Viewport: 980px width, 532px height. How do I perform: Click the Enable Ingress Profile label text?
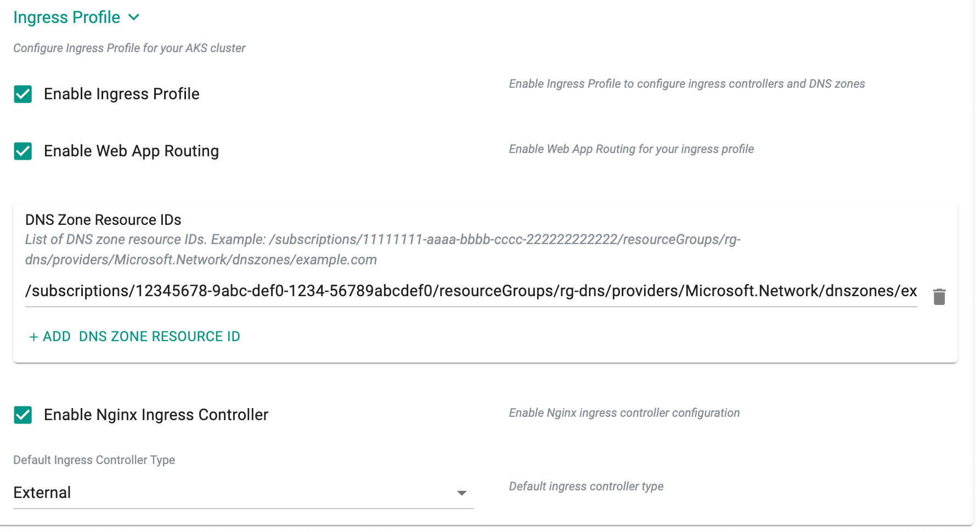point(121,94)
